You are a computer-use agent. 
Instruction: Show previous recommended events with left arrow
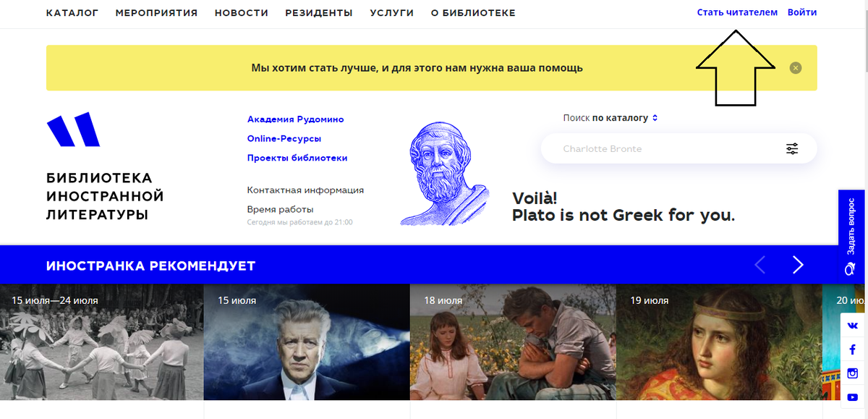pyautogui.click(x=760, y=265)
